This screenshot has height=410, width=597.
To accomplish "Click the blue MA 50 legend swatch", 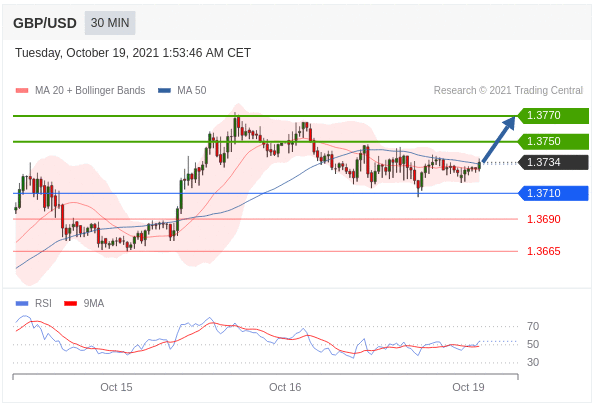I will click(x=164, y=91).
